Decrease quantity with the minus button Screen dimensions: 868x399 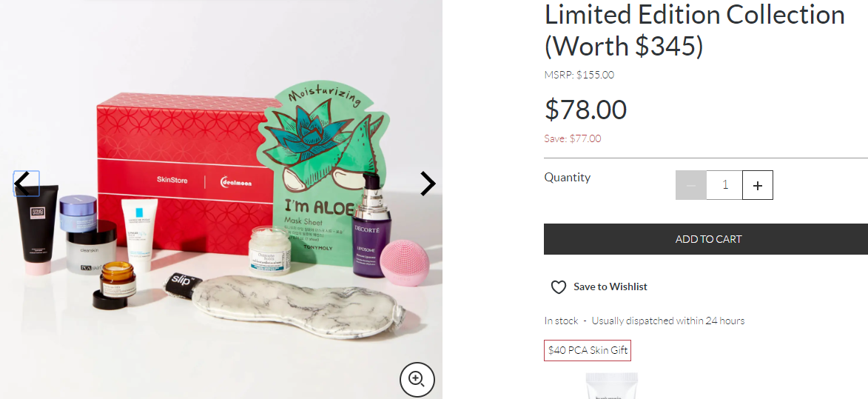691,185
